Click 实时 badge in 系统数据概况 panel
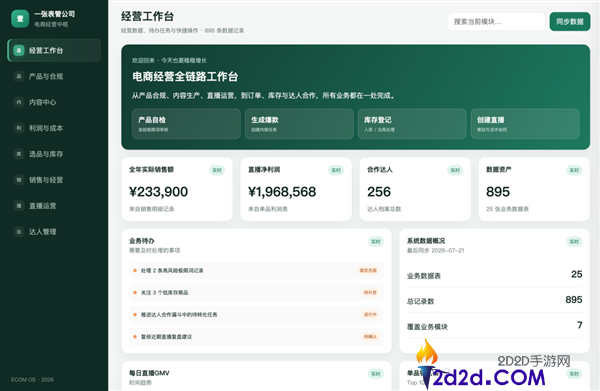Viewport: 600px width, 391px height. click(x=574, y=241)
